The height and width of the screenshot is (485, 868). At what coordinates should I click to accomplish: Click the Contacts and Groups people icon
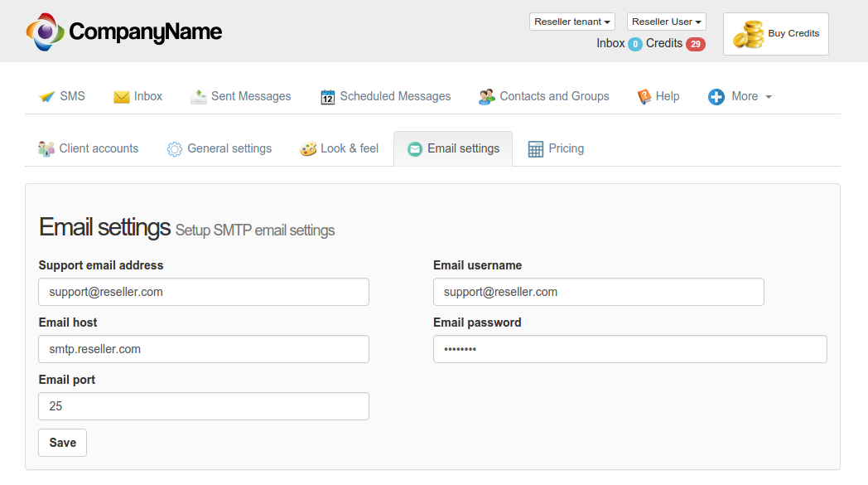click(487, 97)
